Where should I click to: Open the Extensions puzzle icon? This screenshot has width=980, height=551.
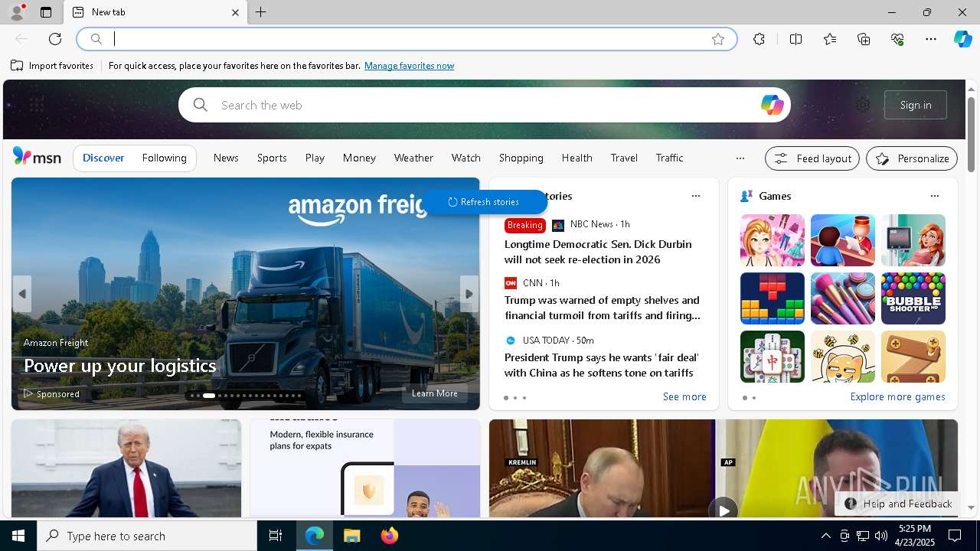(x=759, y=39)
